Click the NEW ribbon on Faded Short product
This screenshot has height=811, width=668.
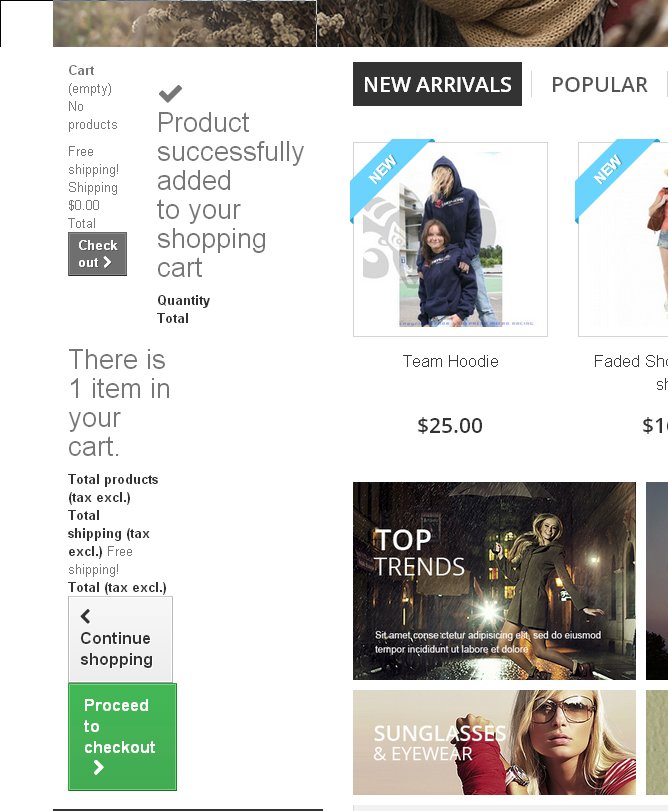(608, 171)
